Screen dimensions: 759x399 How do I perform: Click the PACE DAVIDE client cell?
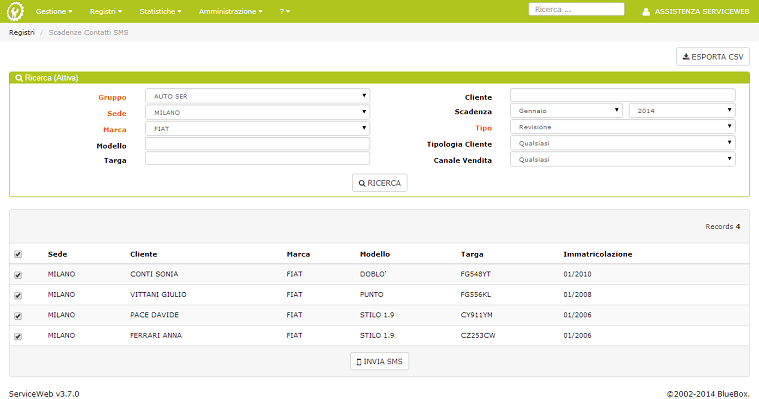pos(154,315)
